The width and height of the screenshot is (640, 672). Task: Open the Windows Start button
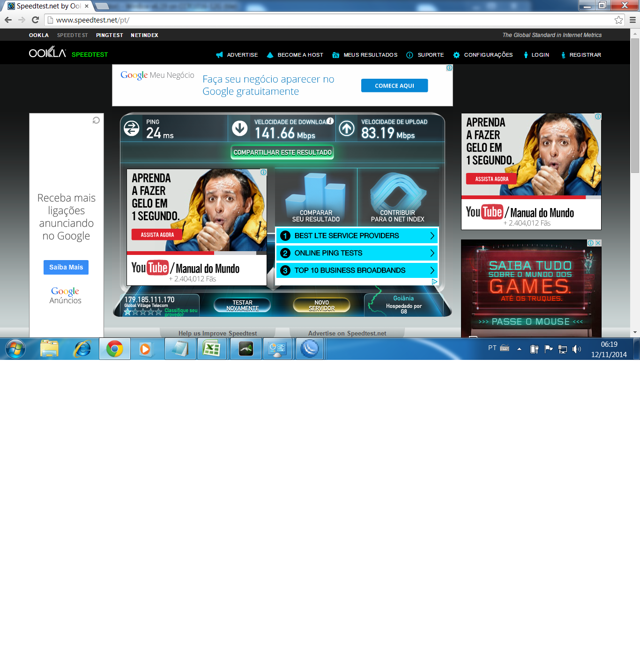15,349
